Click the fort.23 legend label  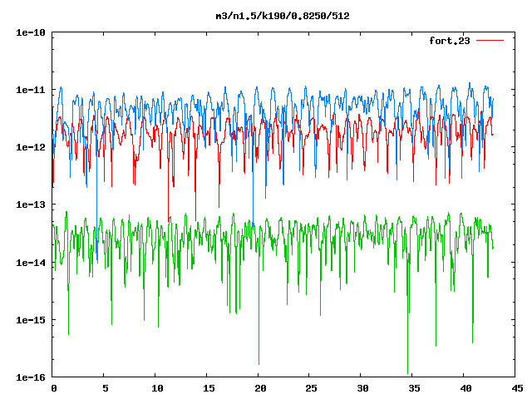point(450,41)
